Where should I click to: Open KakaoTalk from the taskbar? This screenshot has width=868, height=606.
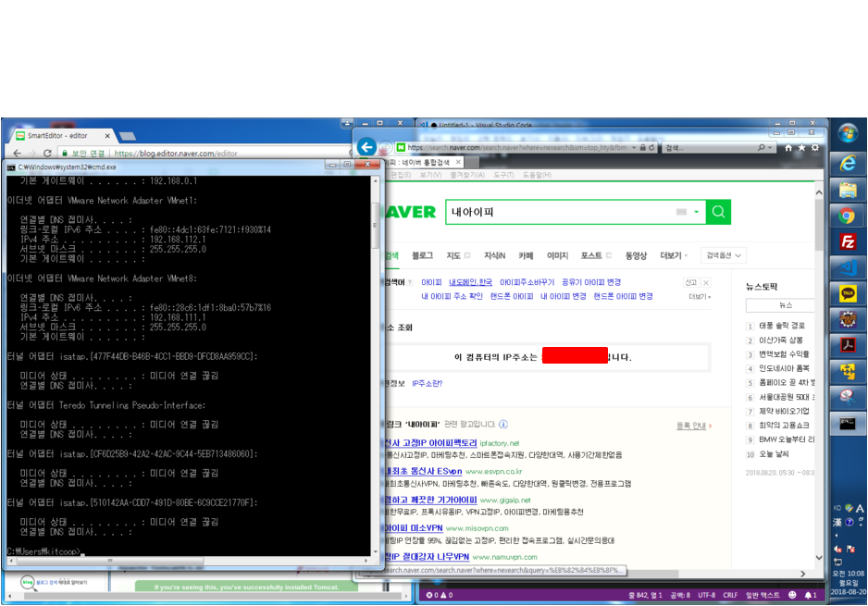pyautogui.click(x=848, y=293)
